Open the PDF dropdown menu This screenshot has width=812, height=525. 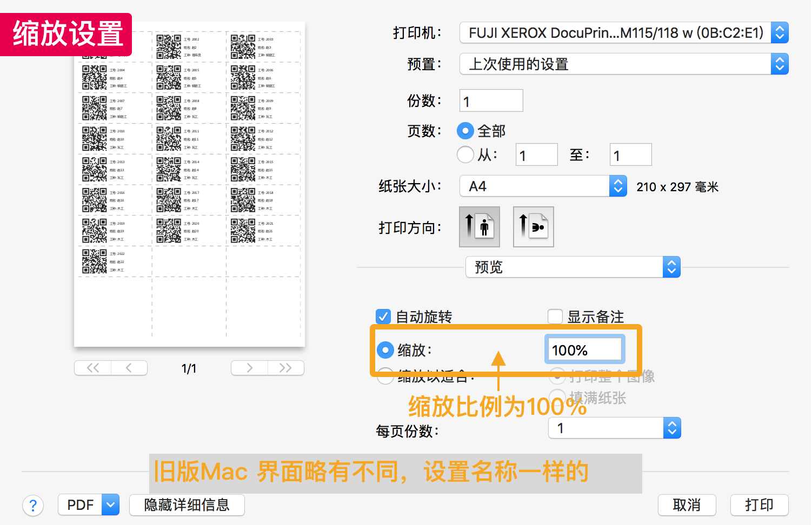(x=89, y=505)
